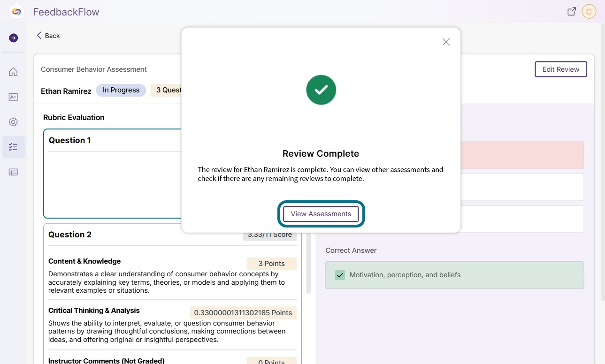
Task: Click the Edit Review button
Action: coord(561,69)
